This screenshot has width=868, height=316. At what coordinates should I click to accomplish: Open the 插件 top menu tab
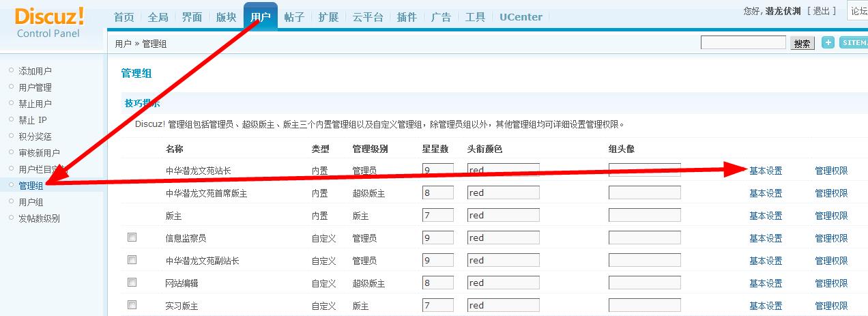[x=407, y=17]
